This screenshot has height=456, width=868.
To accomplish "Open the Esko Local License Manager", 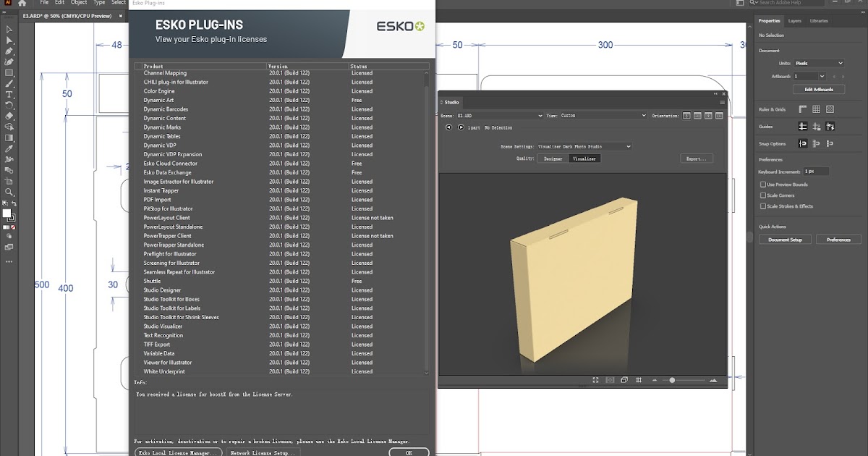I will (177, 452).
